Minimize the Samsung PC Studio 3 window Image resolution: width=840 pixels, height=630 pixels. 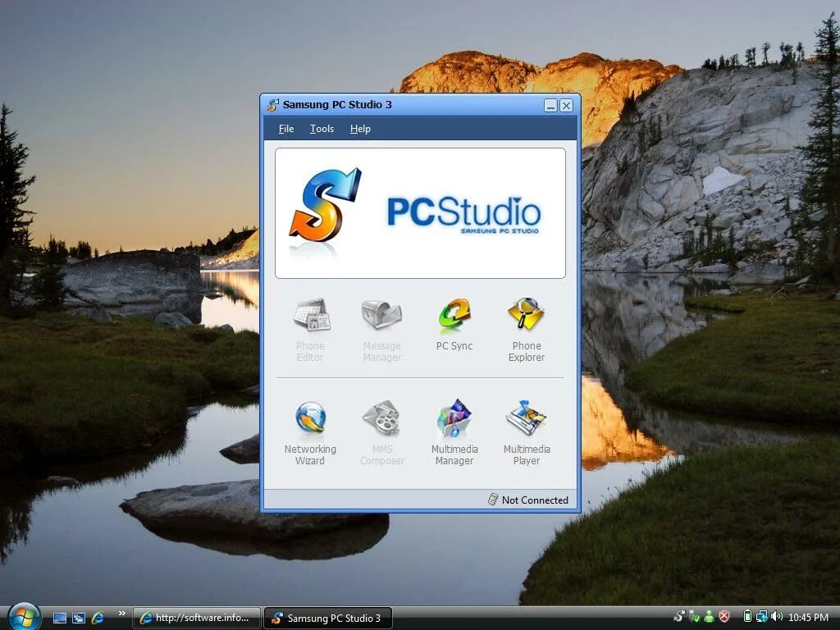tap(550, 105)
